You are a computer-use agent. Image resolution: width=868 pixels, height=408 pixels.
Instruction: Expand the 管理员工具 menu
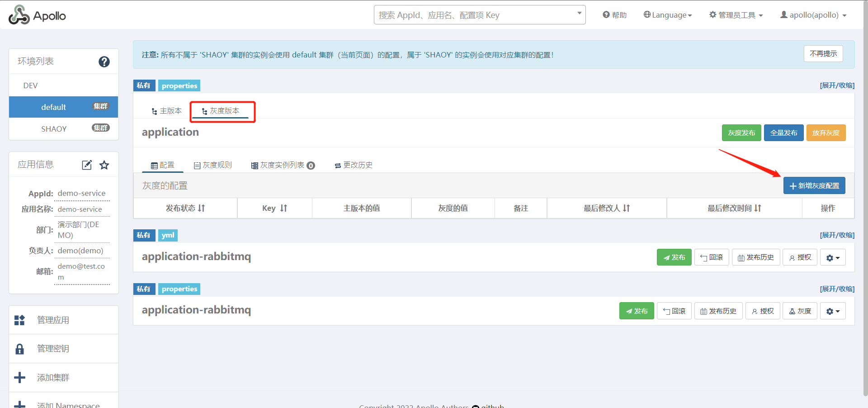click(x=736, y=15)
